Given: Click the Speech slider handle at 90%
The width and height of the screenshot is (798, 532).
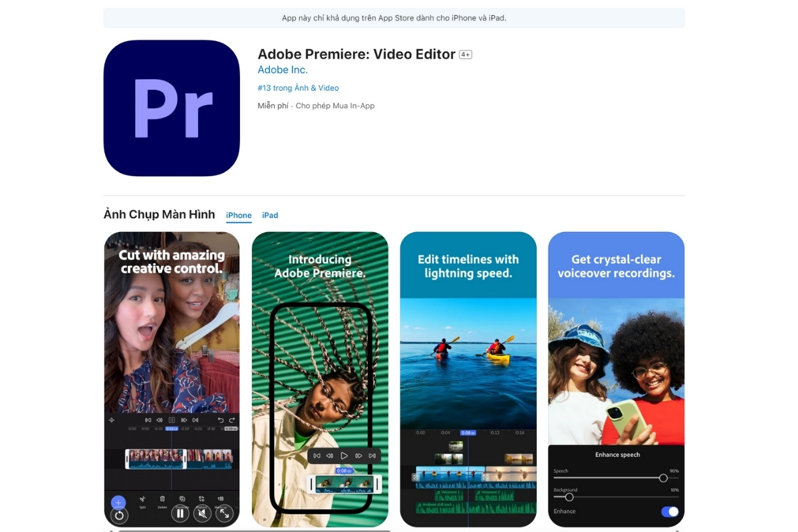Looking at the screenshot, I should [x=663, y=478].
